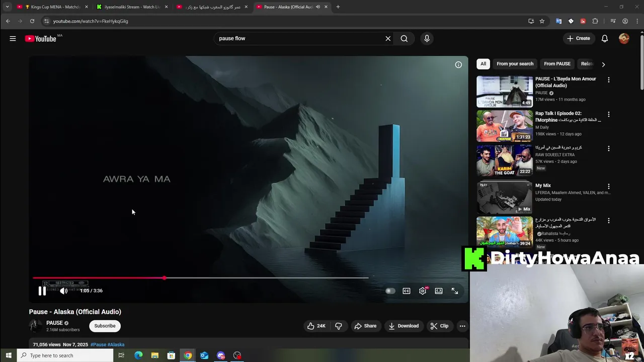Create a clip from video
644x362 pixels.
(x=439, y=326)
